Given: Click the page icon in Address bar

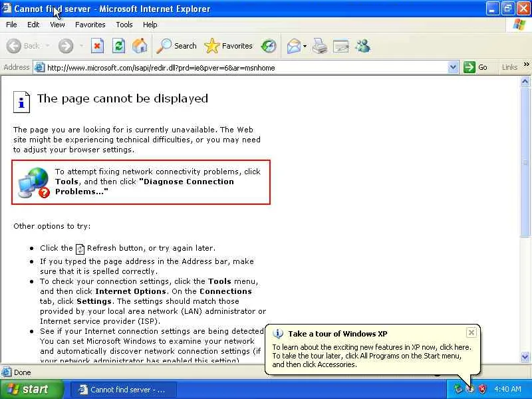Looking at the screenshot, I should (40, 67).
